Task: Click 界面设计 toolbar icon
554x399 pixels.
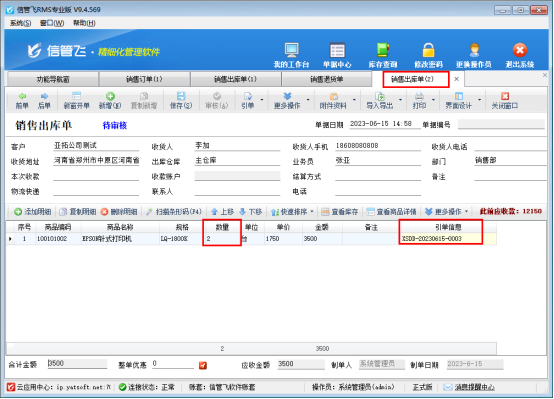Action: click(459, 101)
